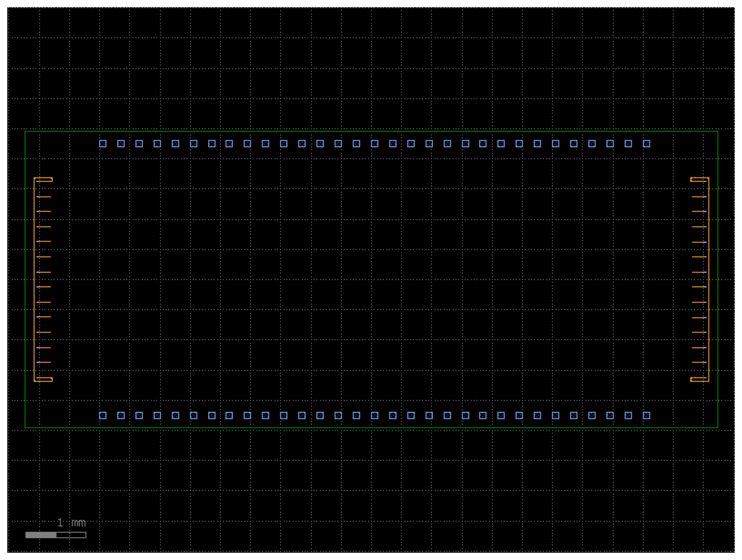Click the scale bar under the 1 mm label
Screen dimensions: 742x560
(x=56, y=535)
